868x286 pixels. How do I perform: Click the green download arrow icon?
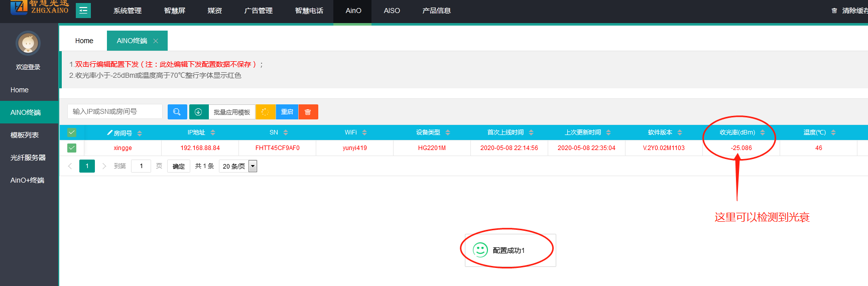198,112
